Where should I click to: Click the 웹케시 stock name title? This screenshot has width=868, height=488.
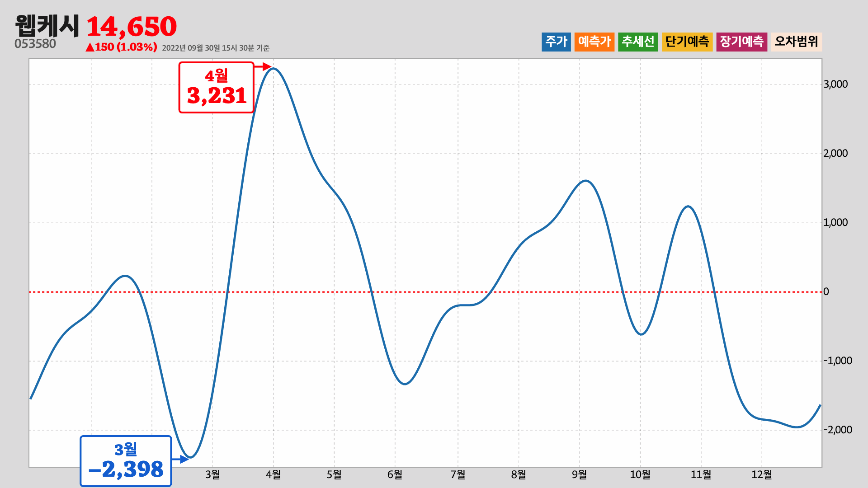pyautogui.click(x=47, y=26)
